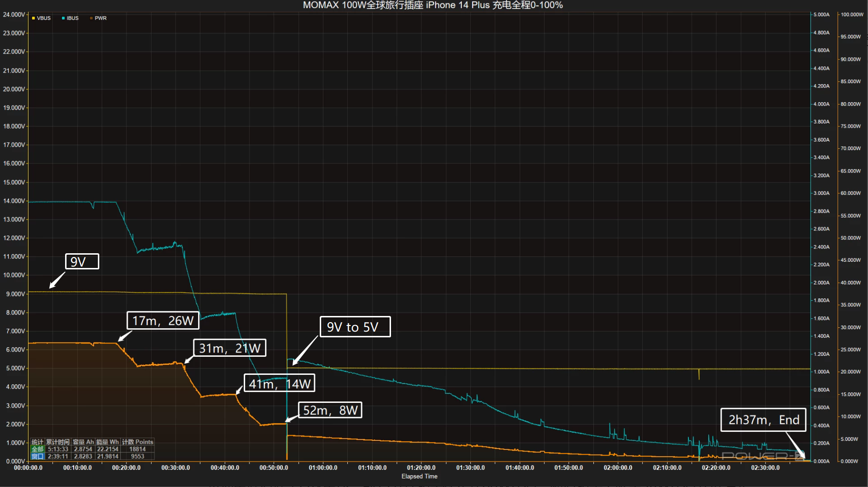This screenshot has width=868, height=487.
Task: Click the 3.000A current axis label
Action: coord(821,193)
